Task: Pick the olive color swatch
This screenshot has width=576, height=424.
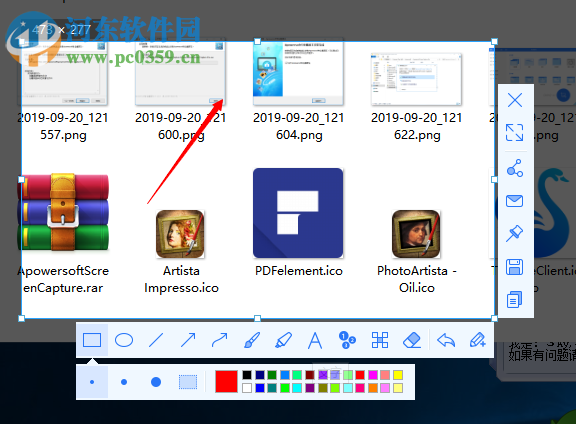Action: (x=323, y=388)
